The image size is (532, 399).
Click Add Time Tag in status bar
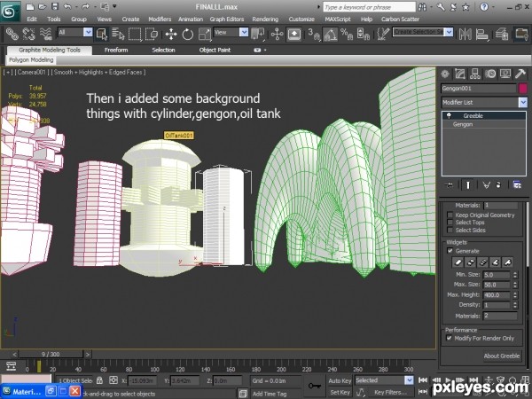270,394
